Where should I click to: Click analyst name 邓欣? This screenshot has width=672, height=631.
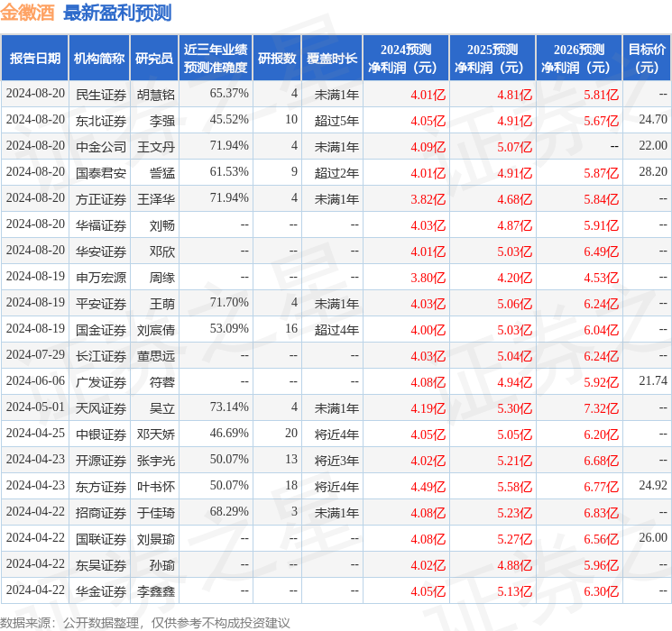click(162, 251)
